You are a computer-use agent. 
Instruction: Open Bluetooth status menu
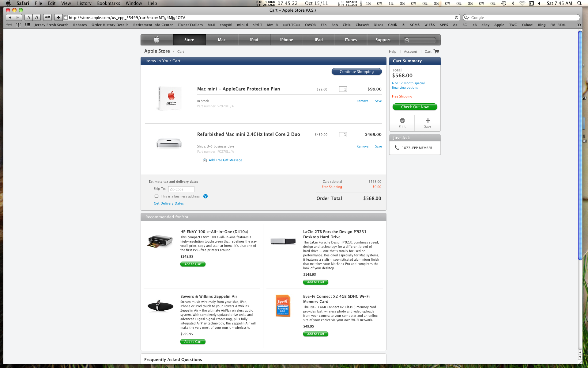coord(513,3)
